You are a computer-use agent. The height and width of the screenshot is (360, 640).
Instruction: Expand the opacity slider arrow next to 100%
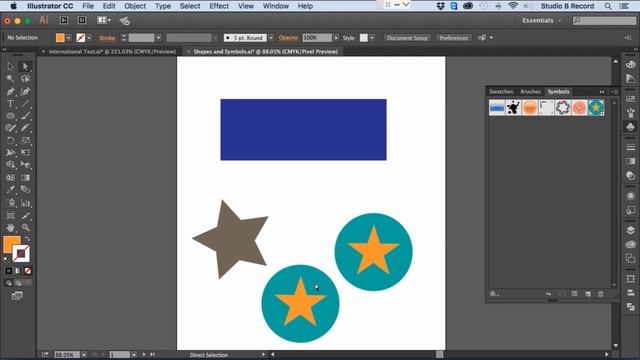[x=336, y=38]
